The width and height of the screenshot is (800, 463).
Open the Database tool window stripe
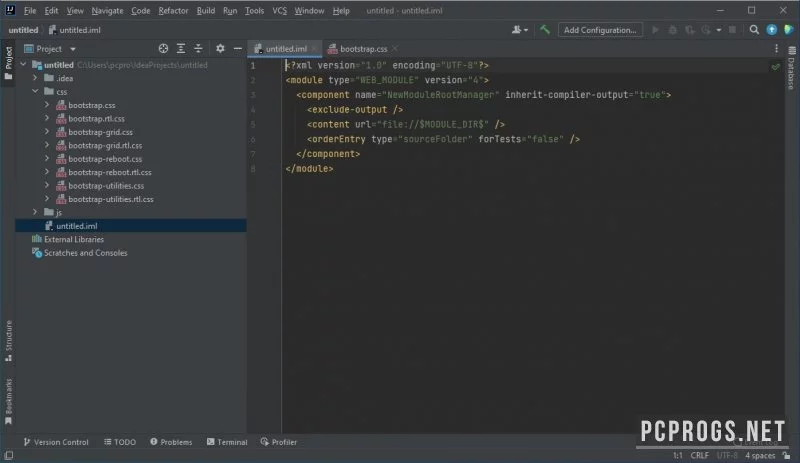click(791, 68)
